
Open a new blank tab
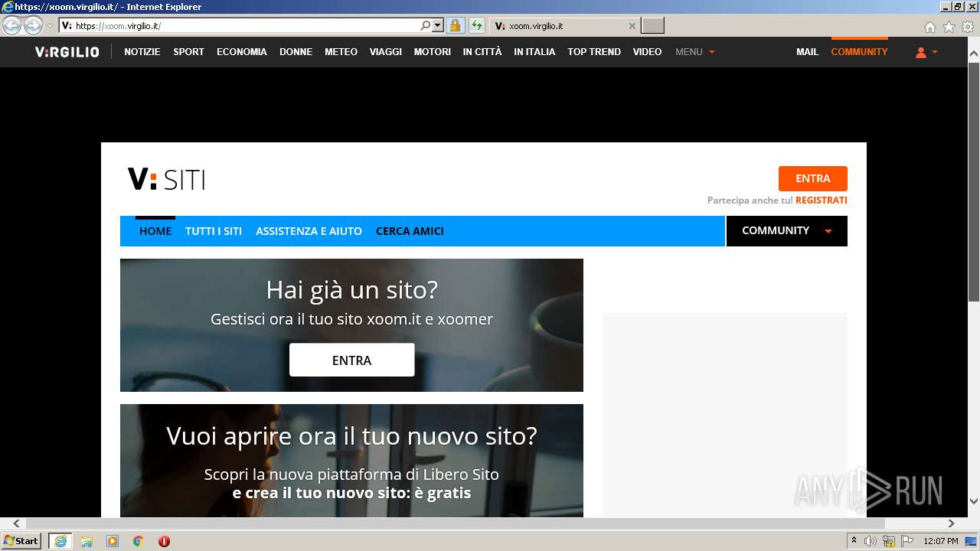pyautogui.click(x=652, y=26)
